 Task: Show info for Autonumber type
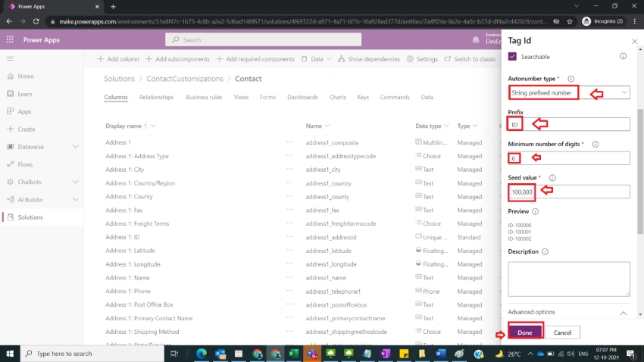571,79
